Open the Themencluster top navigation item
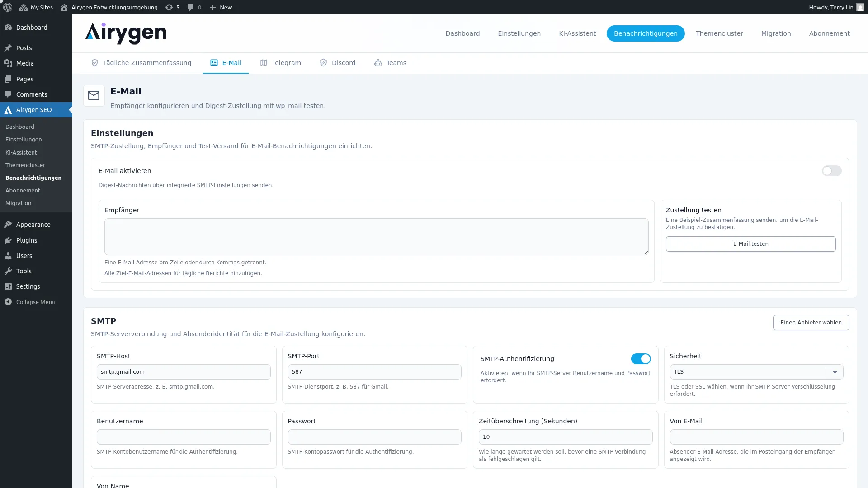The height and width of the screenshot is (488, 868). tap(719, 33)
